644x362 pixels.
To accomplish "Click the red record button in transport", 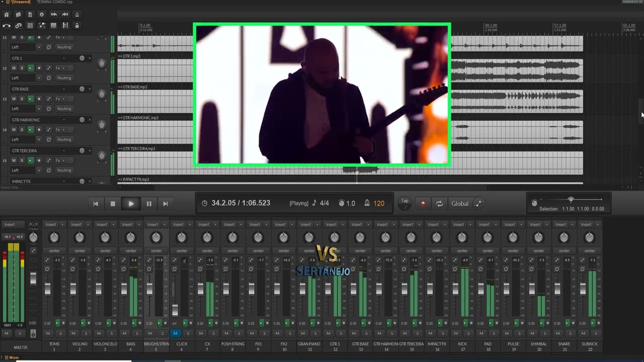I will (423, 204).
